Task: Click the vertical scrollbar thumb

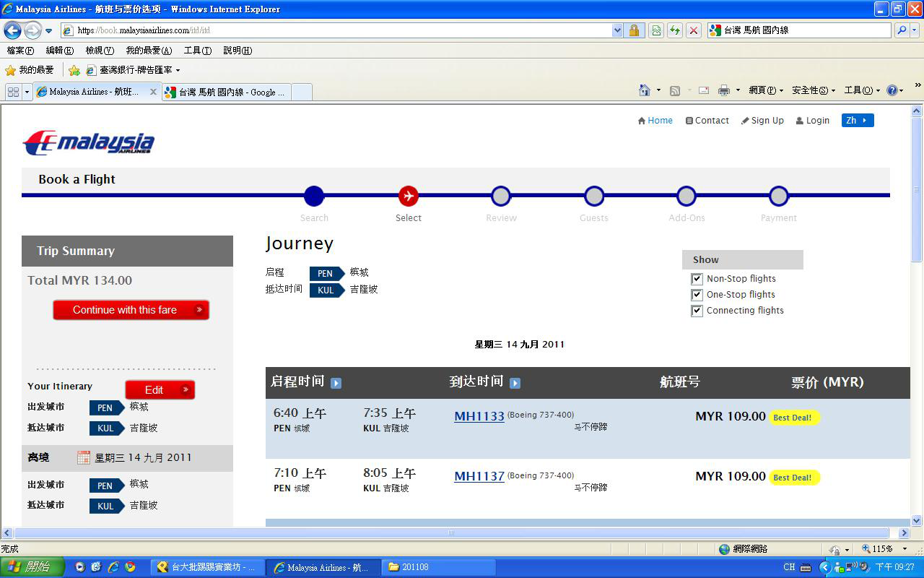Action: point(917,189)
